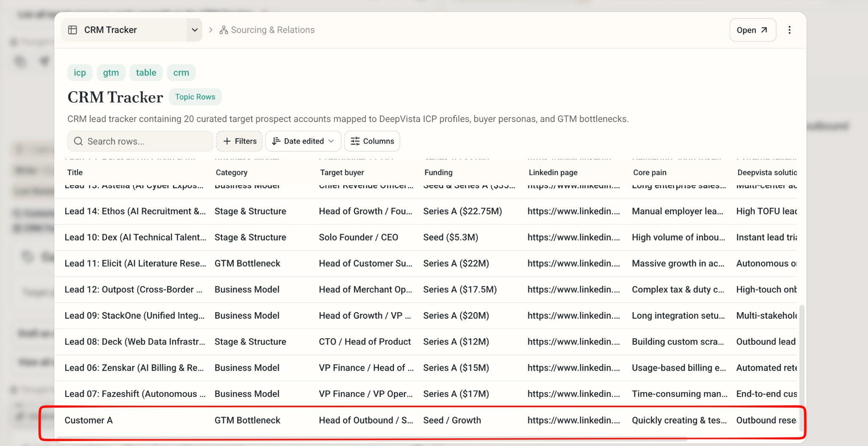The image size is (868, 446).
Task: Click the Topic Rows badge
Action: point(195,97)
